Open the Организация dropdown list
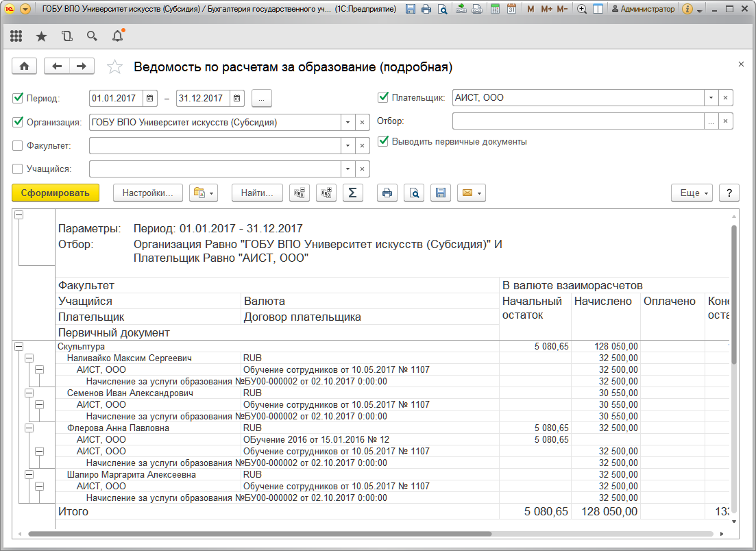 (347, 123)
